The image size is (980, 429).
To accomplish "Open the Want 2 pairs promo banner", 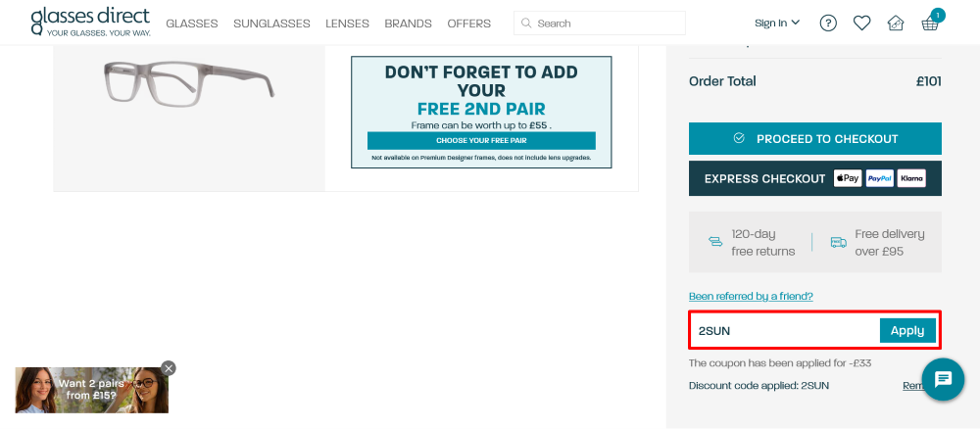I will click(92, 390).
